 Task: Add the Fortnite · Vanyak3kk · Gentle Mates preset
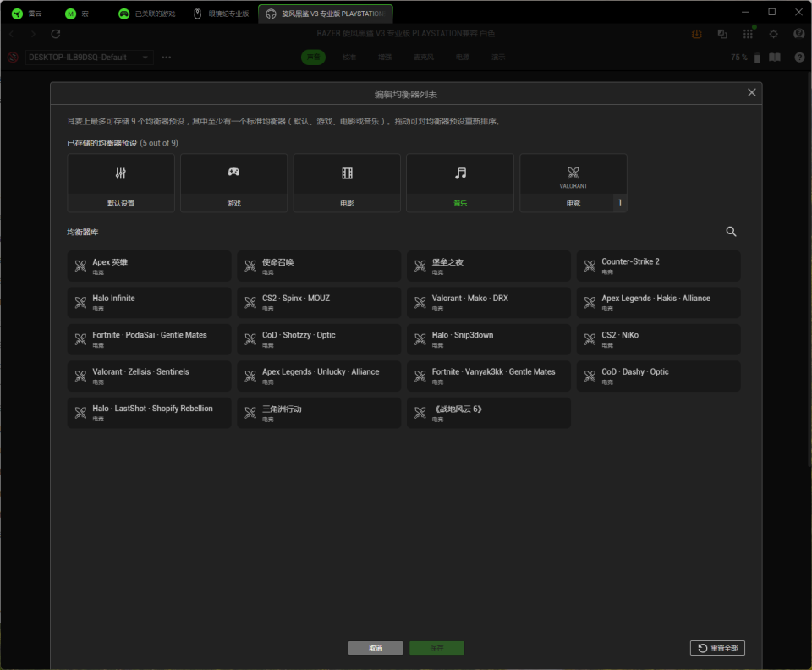(x=489, y=376)
